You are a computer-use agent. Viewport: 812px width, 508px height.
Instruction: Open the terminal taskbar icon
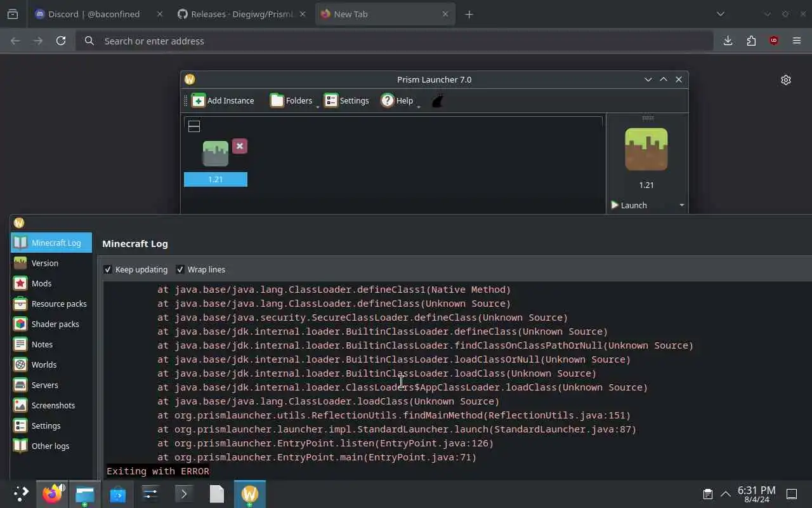pos(184,493)
